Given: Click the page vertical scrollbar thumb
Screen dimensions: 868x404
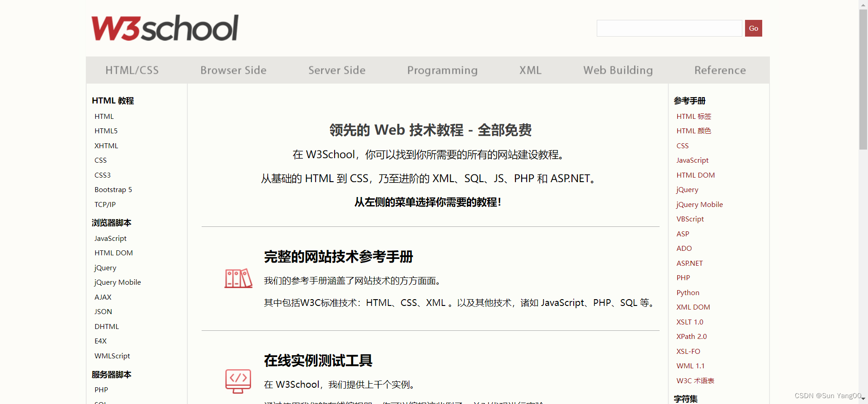Looking at the screenshot, I should tap(863, 79).
